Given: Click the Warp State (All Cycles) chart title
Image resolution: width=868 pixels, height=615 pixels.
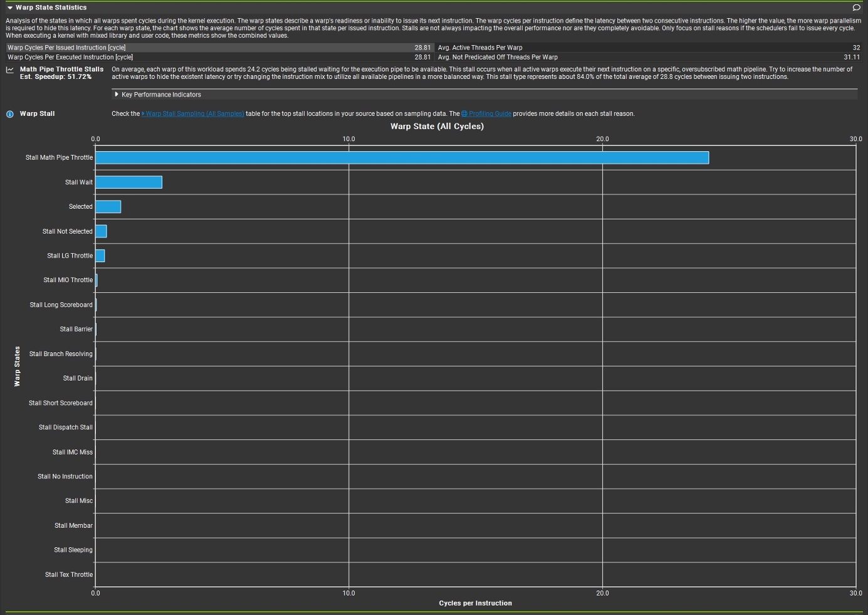Looking at the screenshot, I should tap(437, 127).
